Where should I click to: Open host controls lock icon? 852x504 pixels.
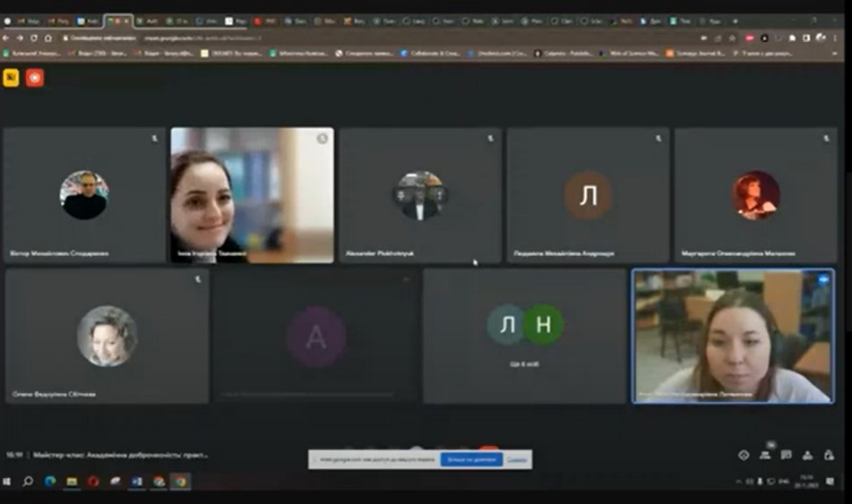pyautogui.click(x=829, y=455)
